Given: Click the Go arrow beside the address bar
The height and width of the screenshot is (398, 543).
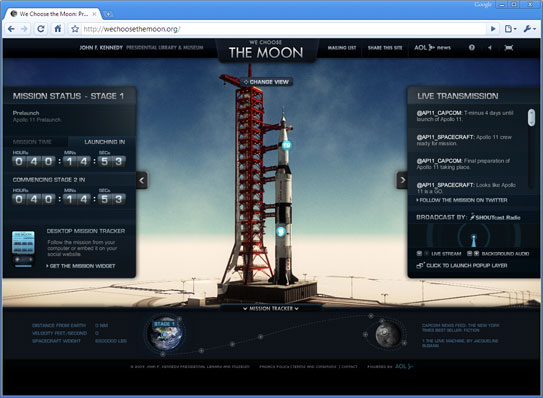Looking at the screenshot, I should (493, 29).
